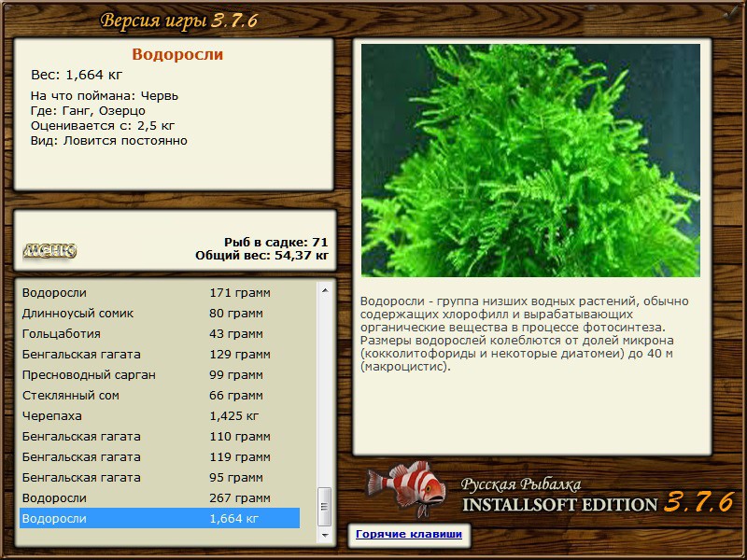
Task: Select Бенгальская гагата 110 грамм entry
Action: (160, 436)
